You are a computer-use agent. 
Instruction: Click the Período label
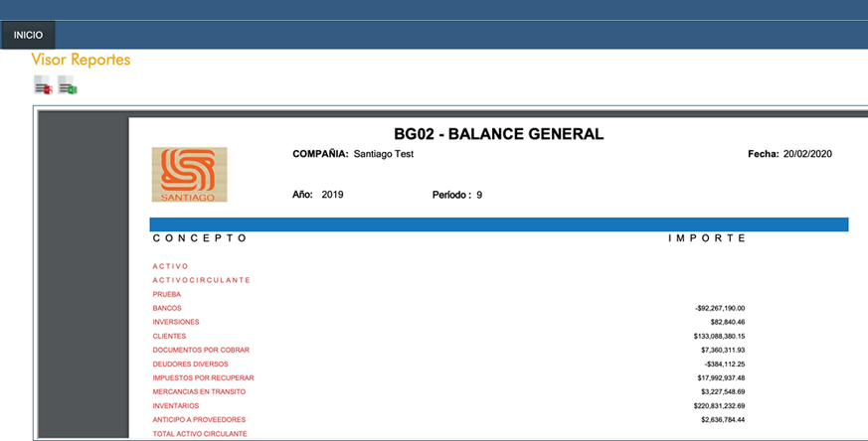coord(451,195)
